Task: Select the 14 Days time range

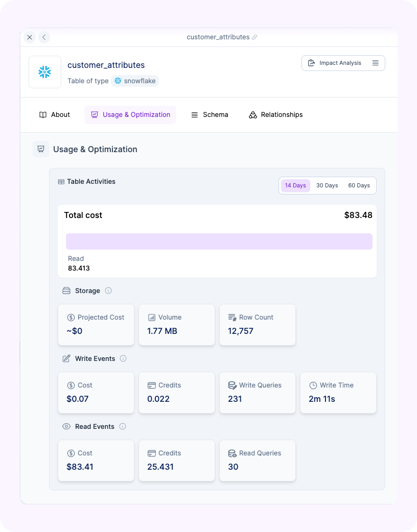Action: pyautogui.click(x=295, y=185)
